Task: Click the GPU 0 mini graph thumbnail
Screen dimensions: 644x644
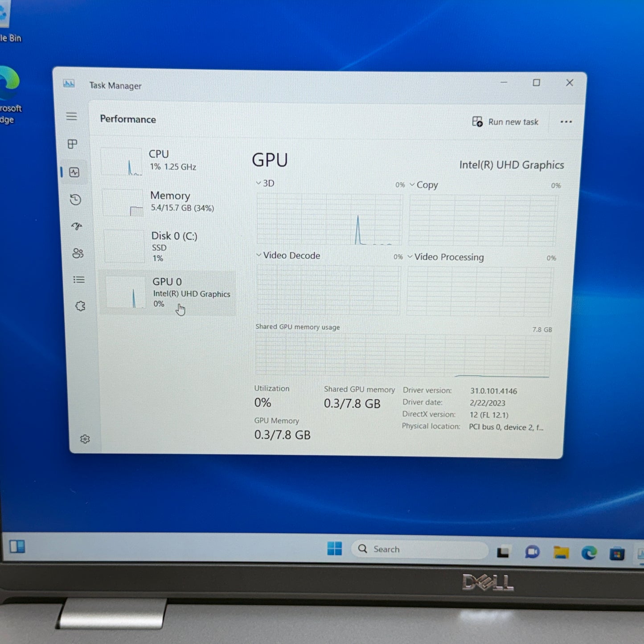Action: 126,292
